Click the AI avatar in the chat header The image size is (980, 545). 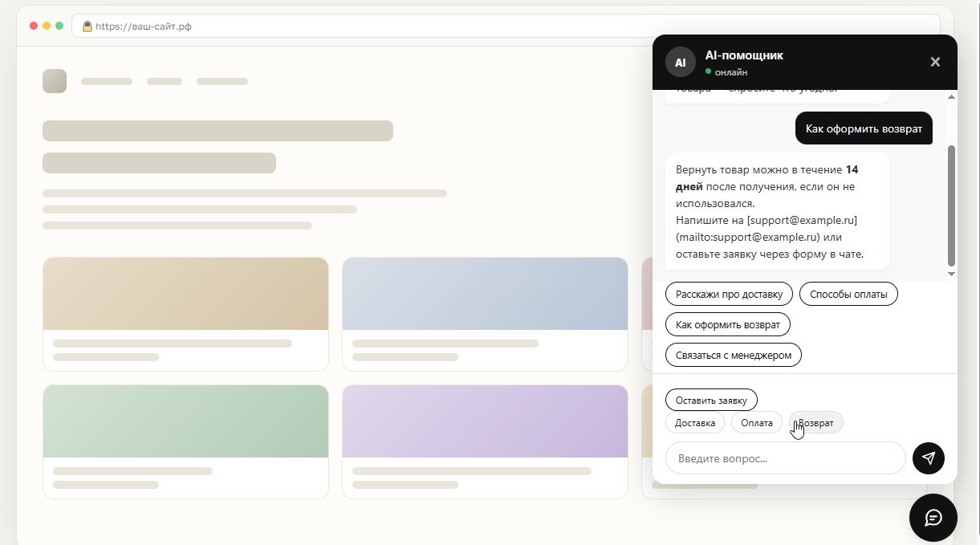(x=681, y=62)
